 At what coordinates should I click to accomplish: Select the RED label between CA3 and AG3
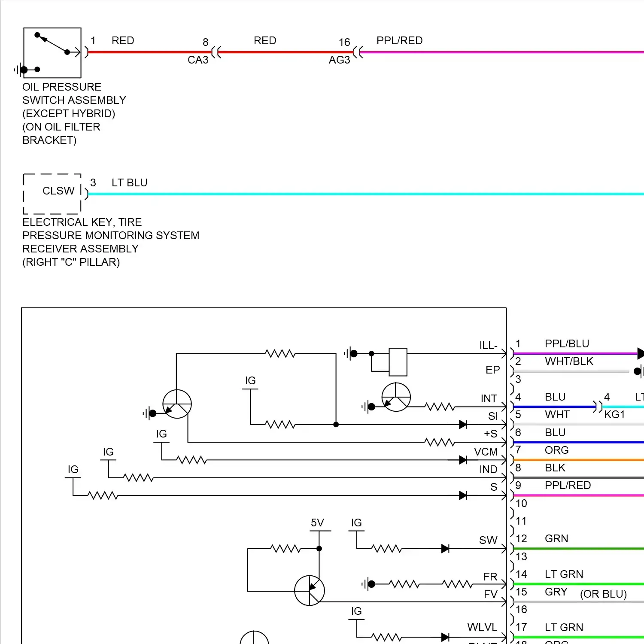click(x=265, y=40)
